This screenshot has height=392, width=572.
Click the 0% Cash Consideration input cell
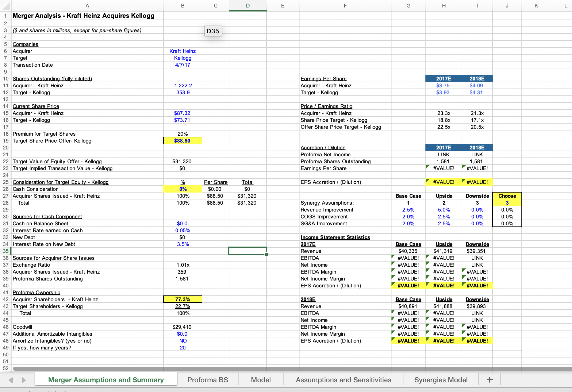coord(183,189)
